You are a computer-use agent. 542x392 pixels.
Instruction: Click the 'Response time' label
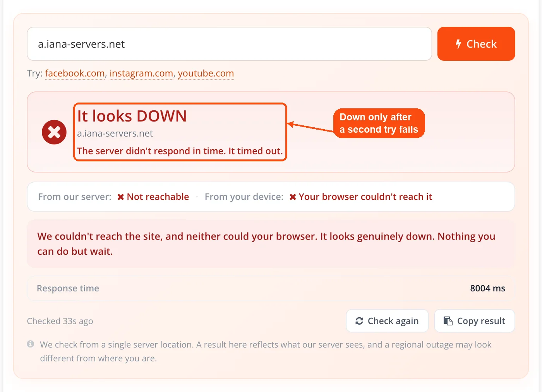click(68, 288)
